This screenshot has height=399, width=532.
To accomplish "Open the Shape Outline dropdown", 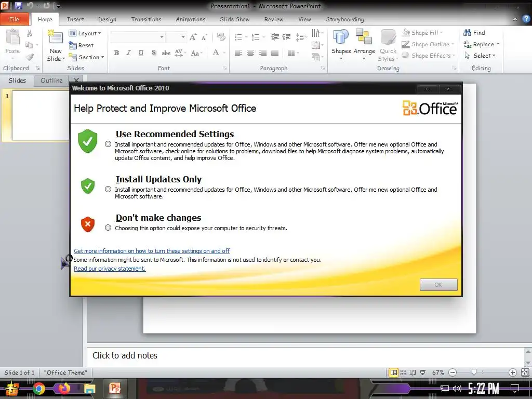I will point(428,44).
